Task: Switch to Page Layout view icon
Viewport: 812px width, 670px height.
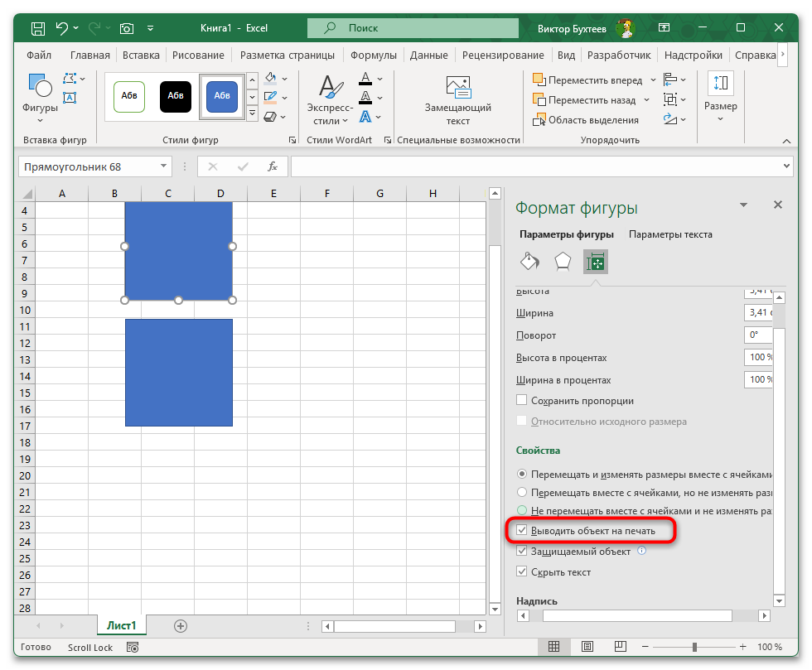Action: tap(587, 647)
